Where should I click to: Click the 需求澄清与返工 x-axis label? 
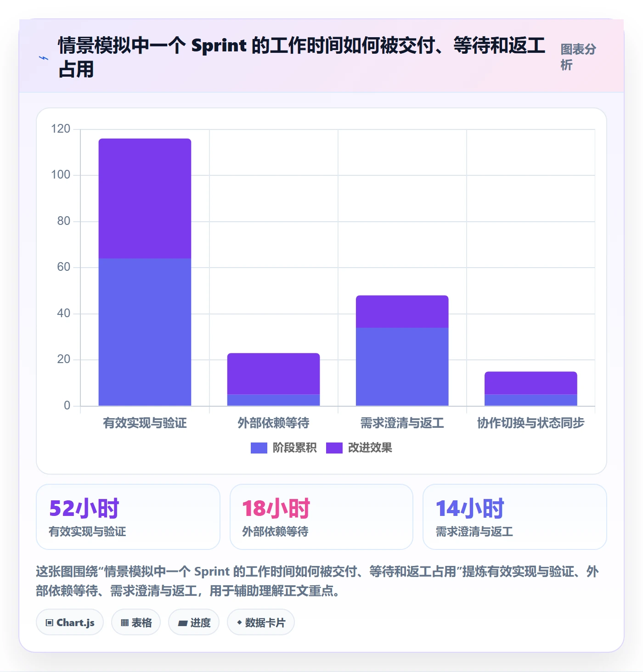pos(402,423)
